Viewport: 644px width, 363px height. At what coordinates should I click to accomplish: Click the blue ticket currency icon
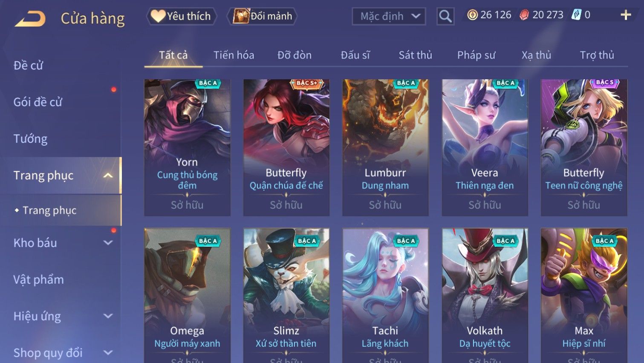(x=576, y=15)
